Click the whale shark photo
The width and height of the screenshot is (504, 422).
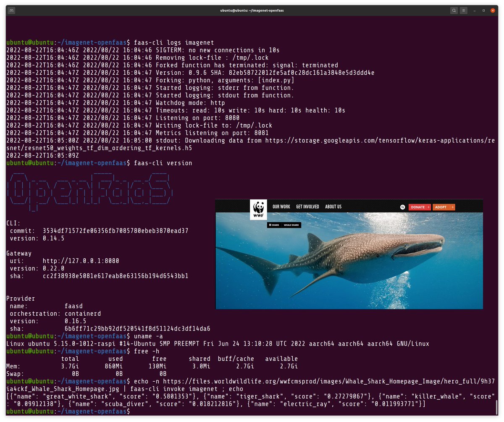point(349,260)
